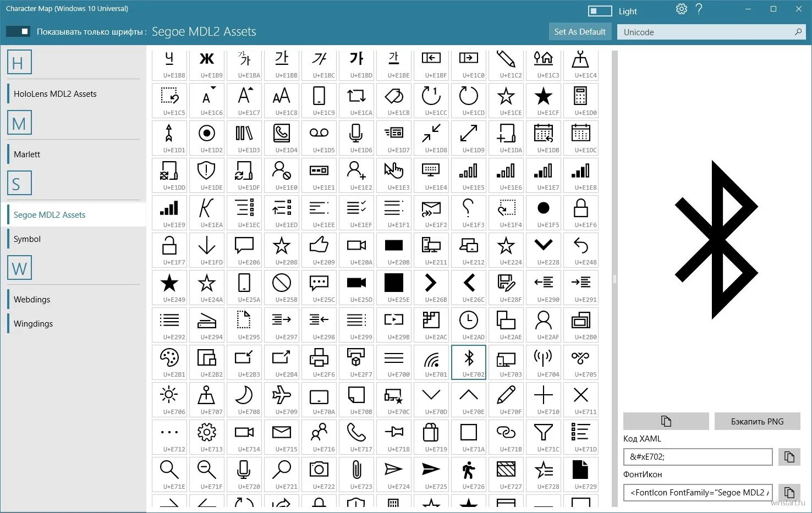Screen dimensions: 812x513
Task: Jump to letter W font group
Action: click(x=19, y=268)
